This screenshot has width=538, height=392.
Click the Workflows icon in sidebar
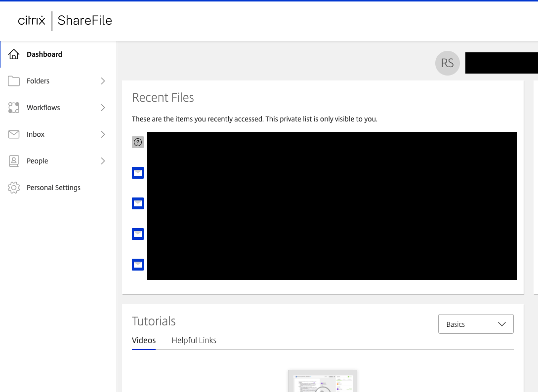point(14,108)
